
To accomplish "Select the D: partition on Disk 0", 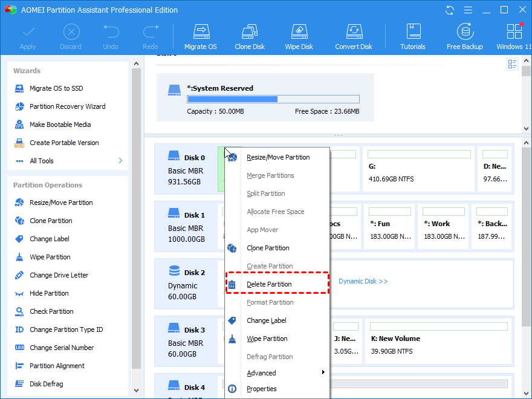I will (495, 169).
